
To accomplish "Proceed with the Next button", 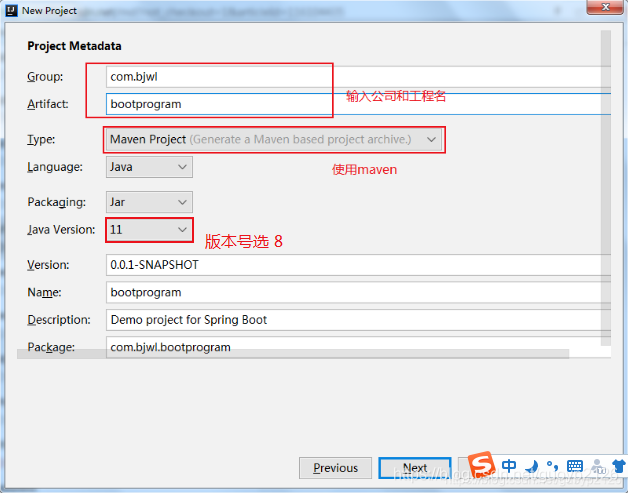I will click(x=415, y=468).
